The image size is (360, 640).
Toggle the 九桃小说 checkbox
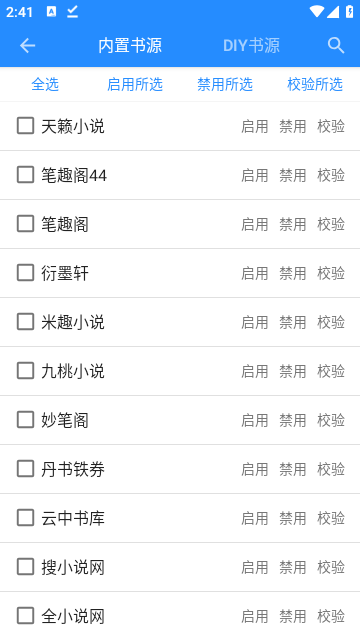(x=25, y=371)
